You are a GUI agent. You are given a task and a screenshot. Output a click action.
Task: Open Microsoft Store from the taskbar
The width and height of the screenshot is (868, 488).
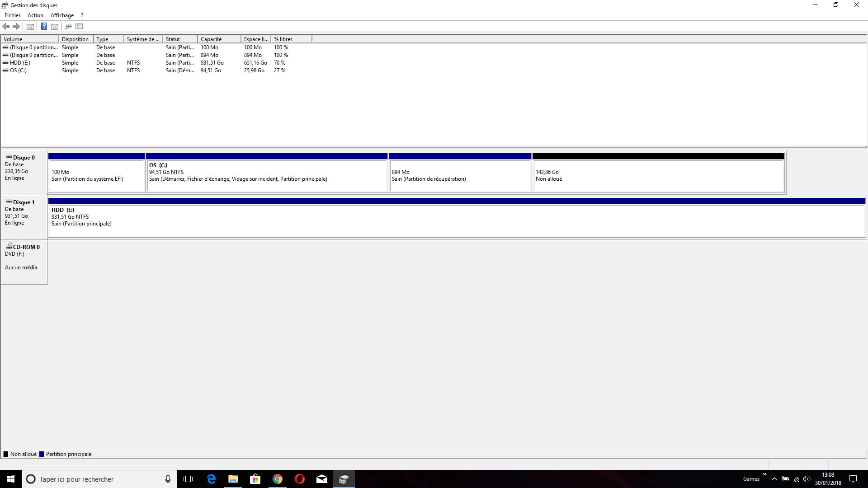[255, 479]
